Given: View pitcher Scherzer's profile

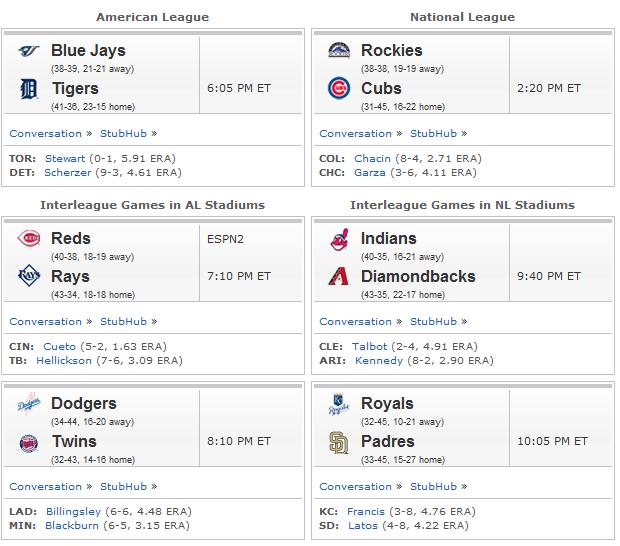Looking at the screenshot, I should [x=68, y=172].
